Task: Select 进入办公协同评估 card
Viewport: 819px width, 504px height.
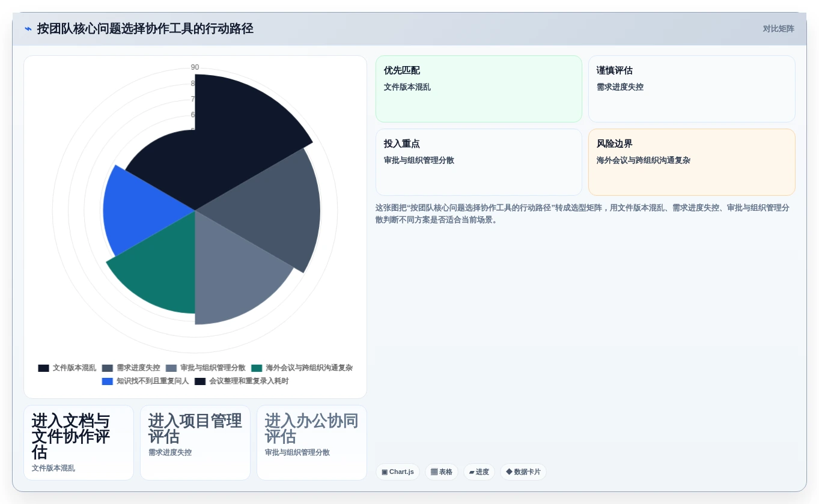Action: pyautogui.click(x=312, y=443)
